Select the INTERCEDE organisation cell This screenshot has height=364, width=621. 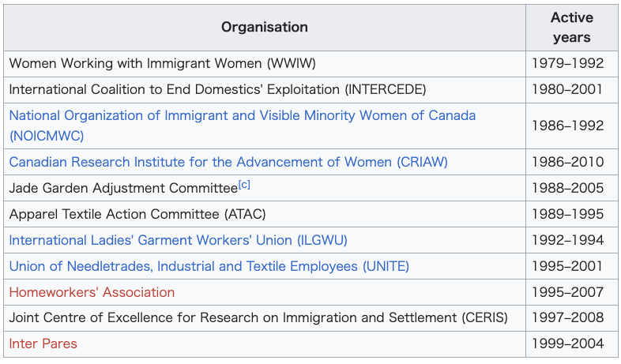[265, 90]
